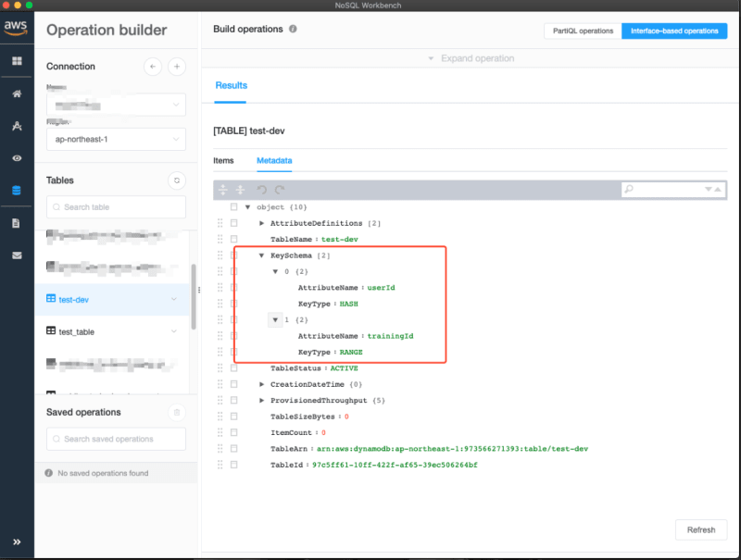This screenshot has height=560, width=741.
Task: Click the undo icon in JSON viewer
Action: (261, 190)
